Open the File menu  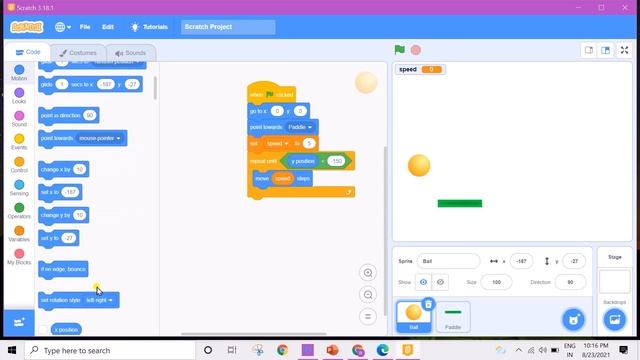(x=85, y=27)
